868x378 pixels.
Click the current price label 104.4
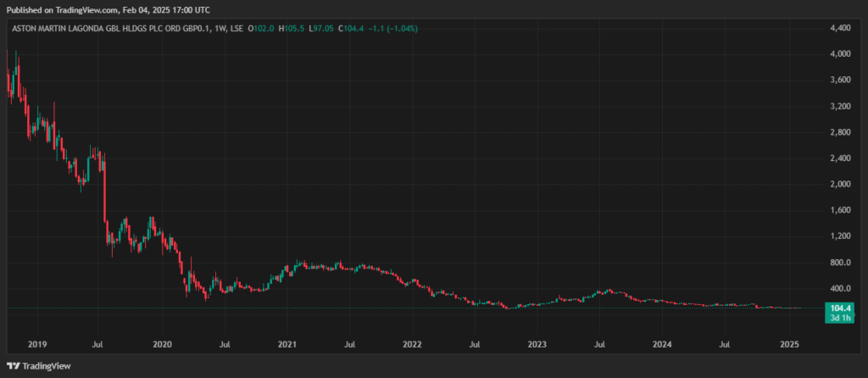(840, 309)
